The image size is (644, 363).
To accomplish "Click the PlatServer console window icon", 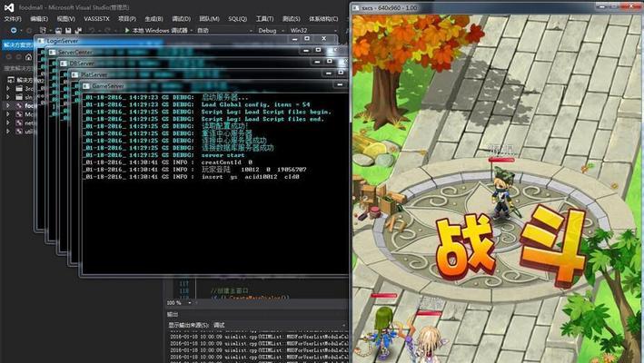I will (74, 74).
